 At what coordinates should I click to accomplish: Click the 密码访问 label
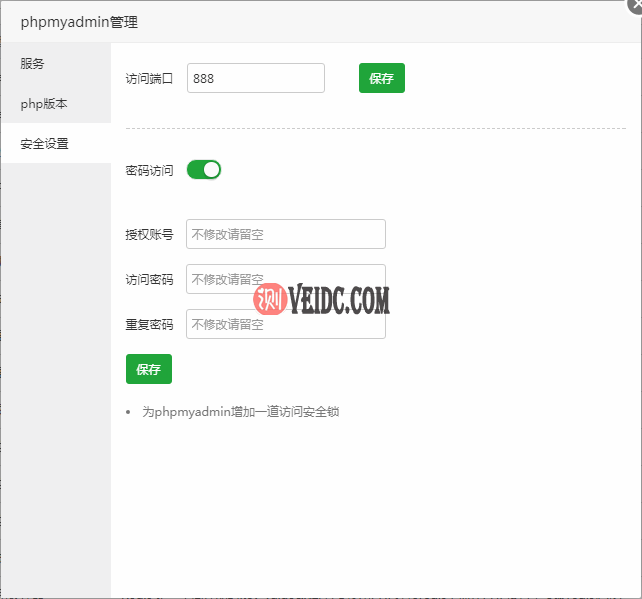149,170
